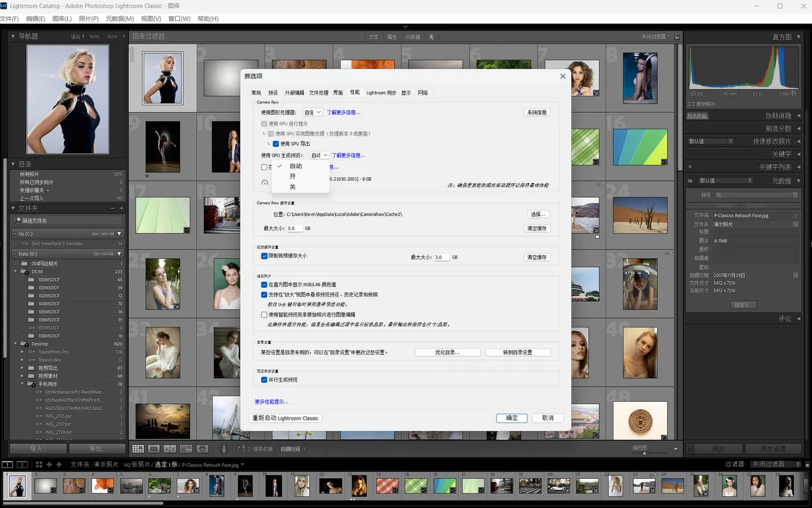Open capture date action icon in metadata
Viewport: 812px width, 508px height.
coord(796,275)
